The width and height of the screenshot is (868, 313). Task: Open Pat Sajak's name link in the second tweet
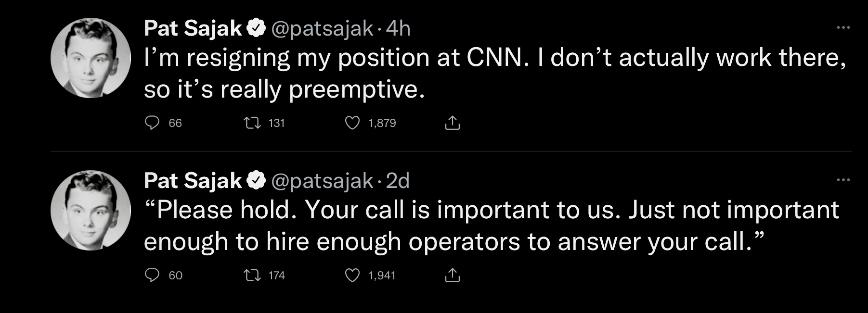tap(193, 181)
